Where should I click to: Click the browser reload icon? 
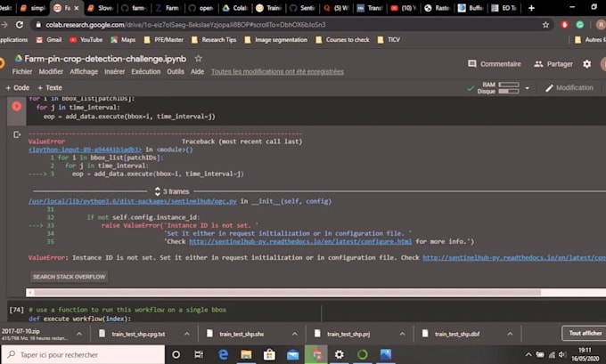(20, 25)
